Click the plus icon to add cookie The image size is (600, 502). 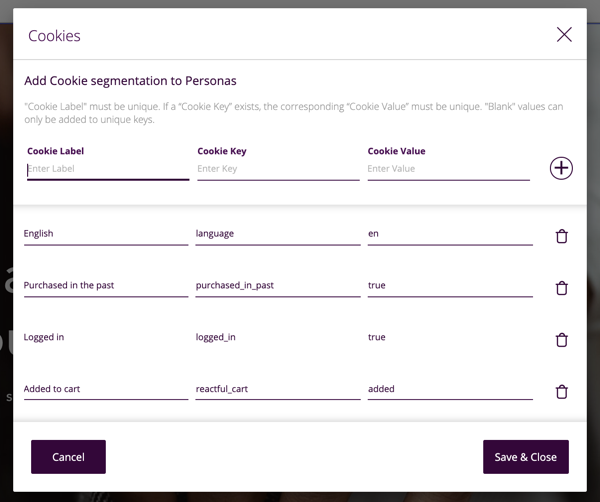pos(561,168)
